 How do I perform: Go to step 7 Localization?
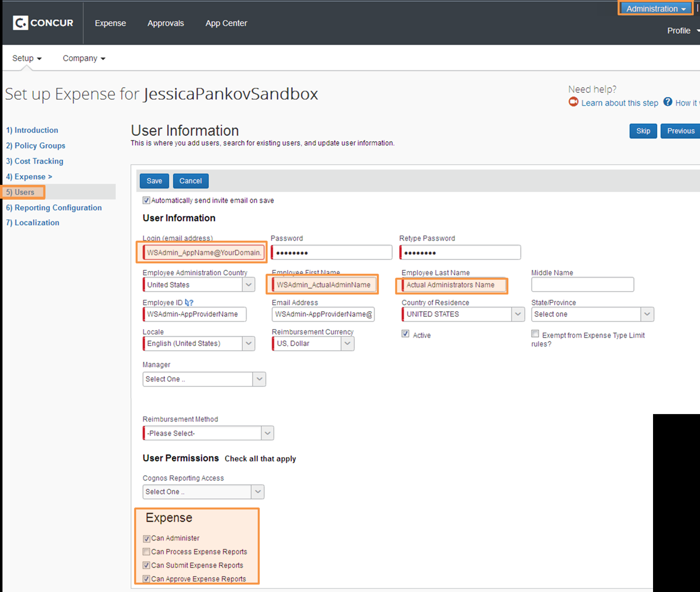coord(33,222)
